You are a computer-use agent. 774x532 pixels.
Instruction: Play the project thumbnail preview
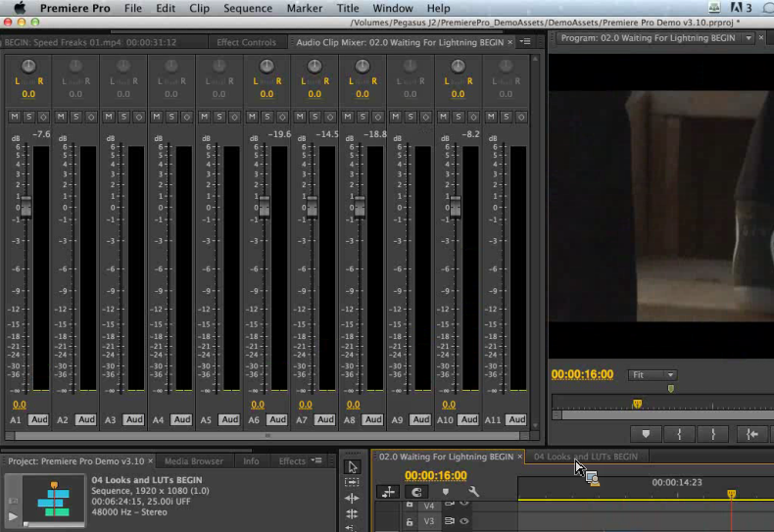pos(13,516)
